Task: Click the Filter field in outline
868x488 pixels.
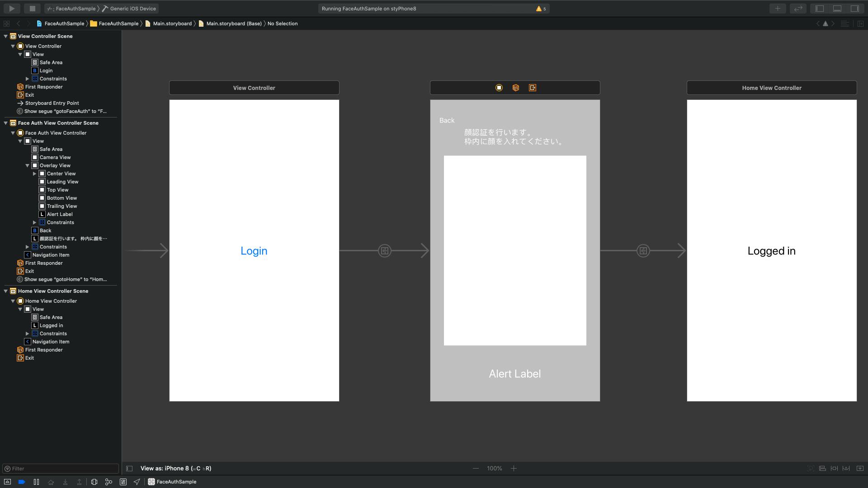Action: click(x=61, y=469)
